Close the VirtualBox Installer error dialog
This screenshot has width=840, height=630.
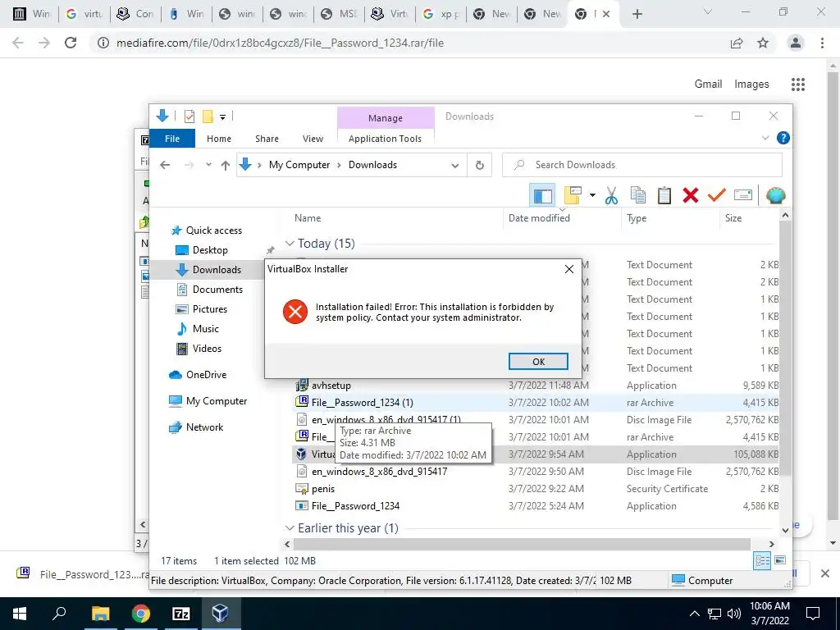click(569, 269)
